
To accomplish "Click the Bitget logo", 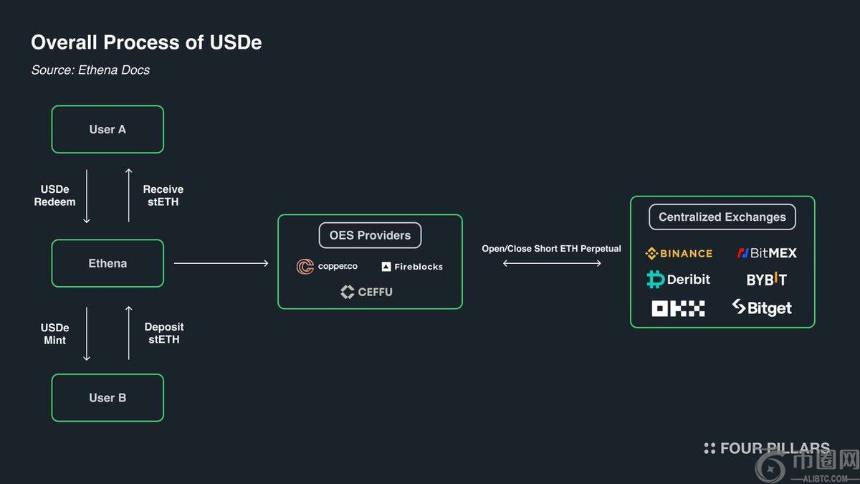I will pyautogui.click(x=762, y=308).
